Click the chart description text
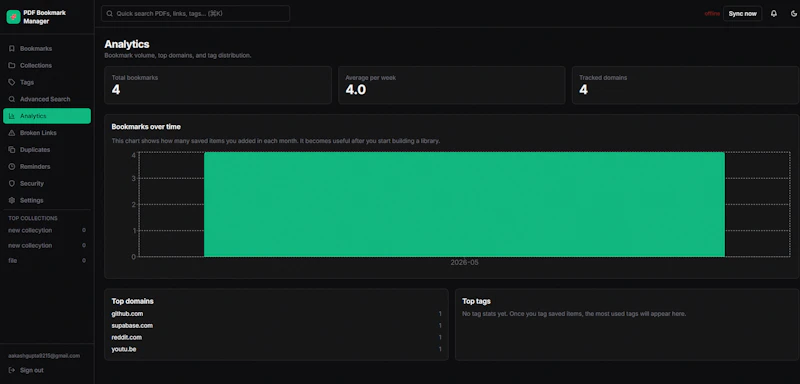Image resolution: width=800 pixels, height=384 pixels. pos(276,140)
